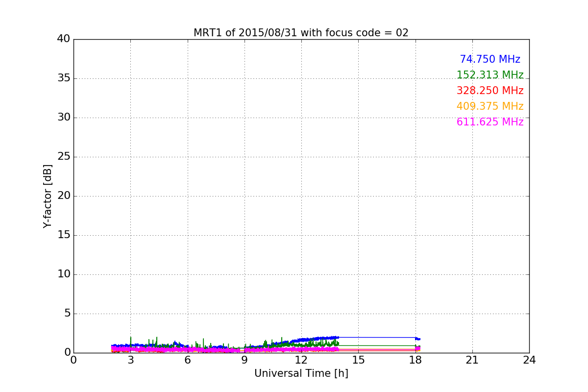Select the 611.625 MHz legend label
This screenshot has width=588, height=392.
coord(490,122)
